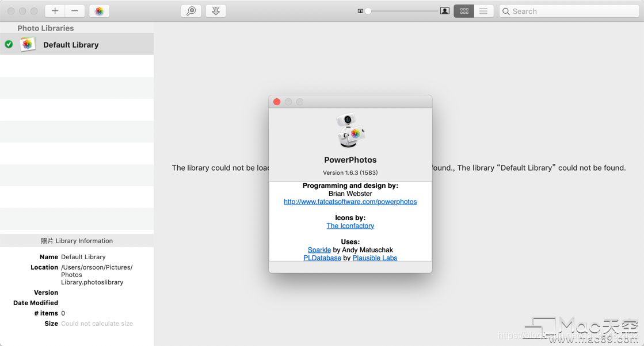Click the Search field
The width and height of the screenshot is (644, 346).
(x=569, y=11)
